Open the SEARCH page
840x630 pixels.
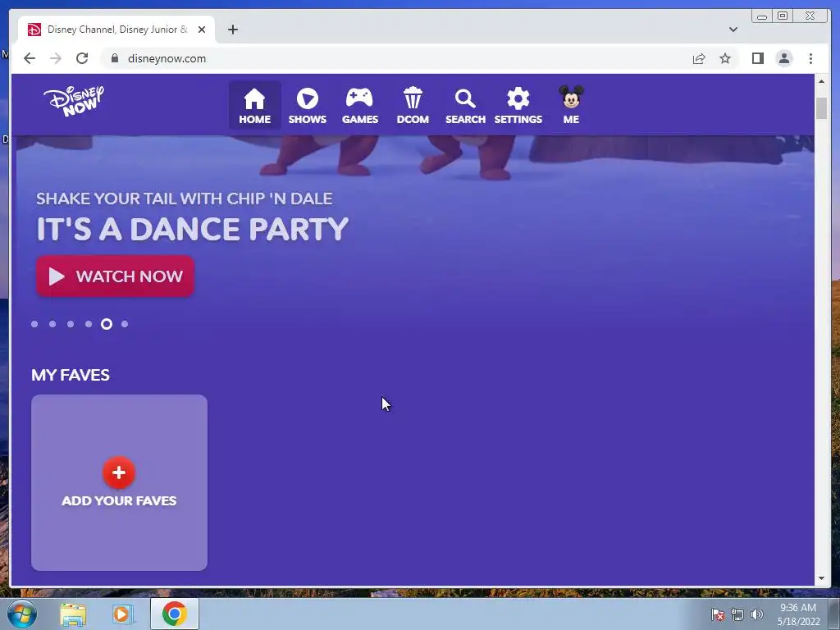pos(465,105)
